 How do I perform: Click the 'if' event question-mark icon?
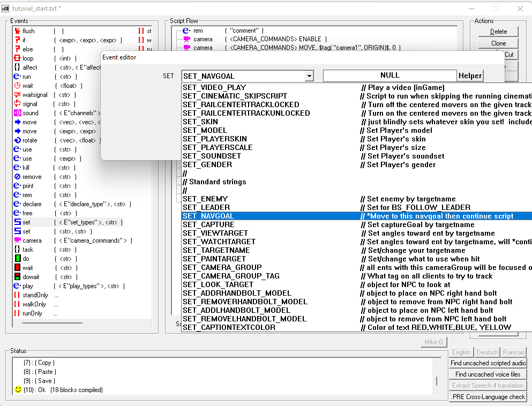pyautogui.click(x=17, y=40)
